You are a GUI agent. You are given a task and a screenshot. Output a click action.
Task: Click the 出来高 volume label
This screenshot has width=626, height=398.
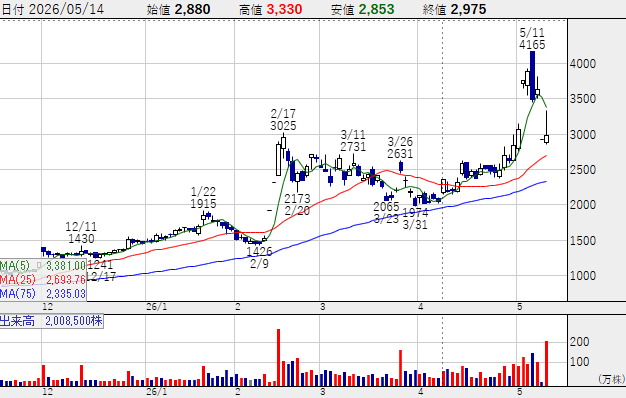click(18, 321)
